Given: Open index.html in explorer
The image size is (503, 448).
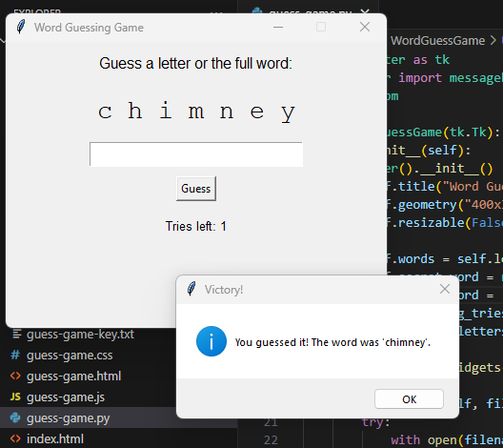Looking at the screenshot, I should tap(55, 439).
